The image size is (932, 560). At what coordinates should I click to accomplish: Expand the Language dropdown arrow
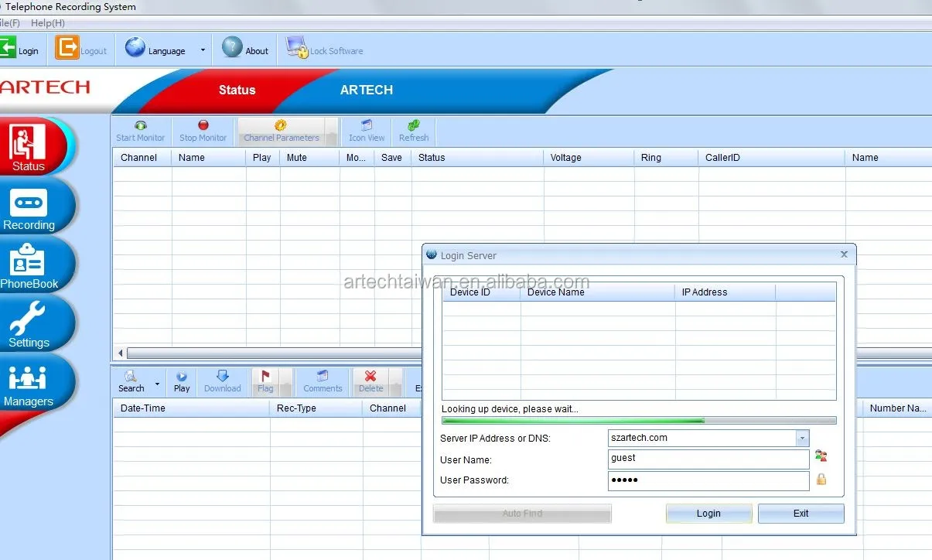(203, 50)
